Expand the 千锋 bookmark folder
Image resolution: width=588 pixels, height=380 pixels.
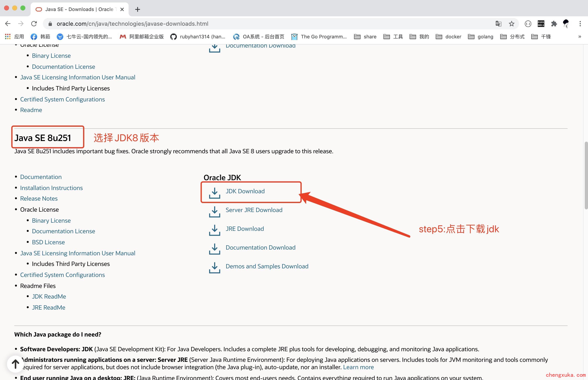click(x=541, y=37)
